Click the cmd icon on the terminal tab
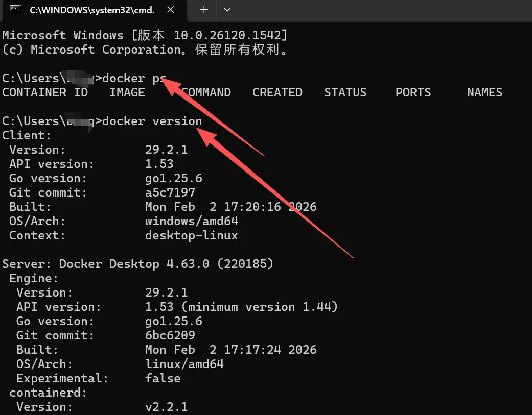532x415 pixels. [15, 9]
